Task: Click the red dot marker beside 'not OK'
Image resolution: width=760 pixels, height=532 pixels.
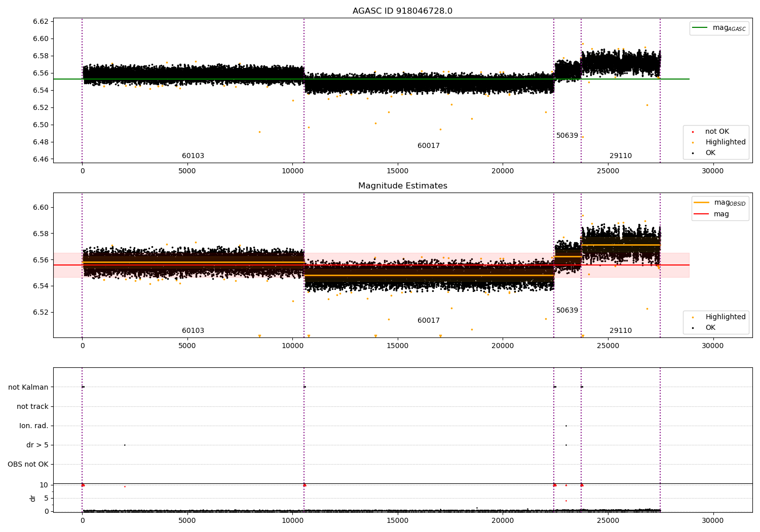Action: click(x=693, y=132)
